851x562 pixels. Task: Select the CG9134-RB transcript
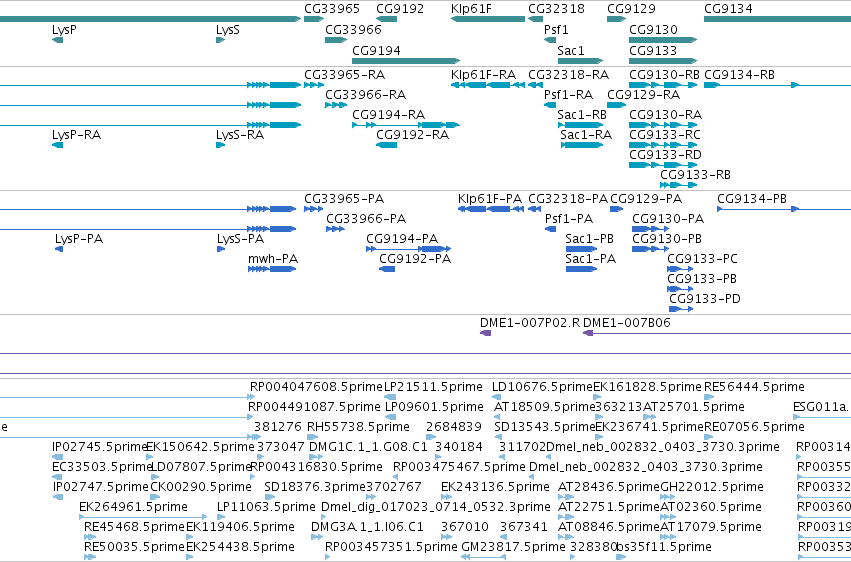(x=777, y=85)
